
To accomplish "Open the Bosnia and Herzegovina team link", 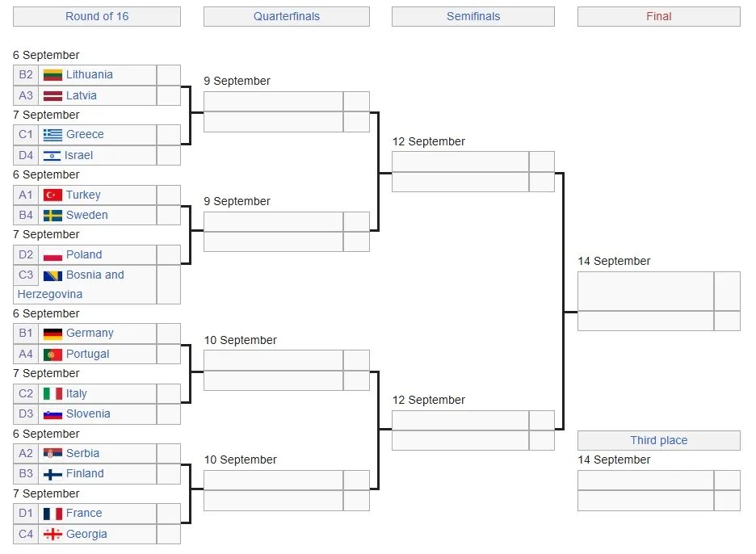I will 71,284.
